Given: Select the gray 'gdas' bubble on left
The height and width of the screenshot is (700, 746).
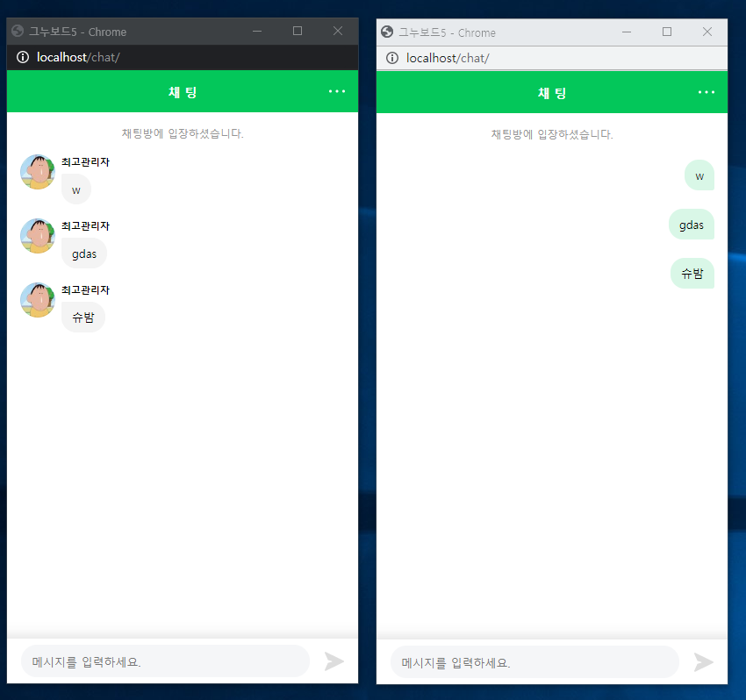Looking at the screenshot, I should click(84, 254).
